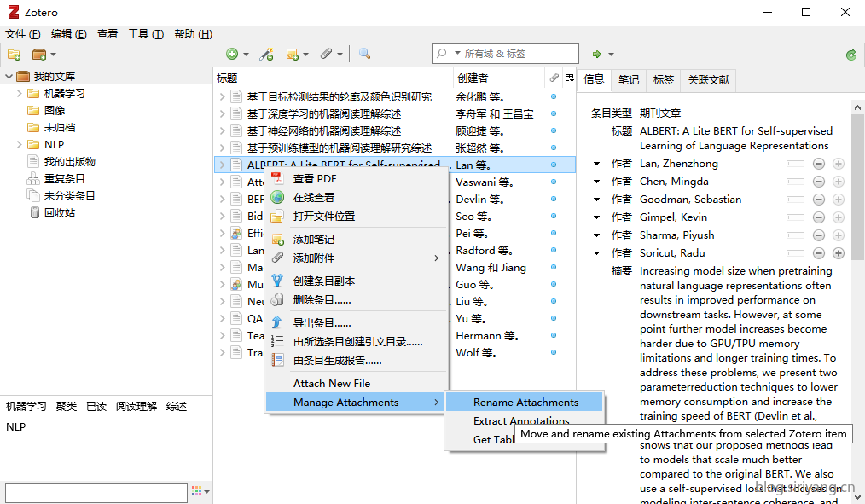Click the green Locate arrow icon
The width and height of the screenshot is (865, 504).
(x=596, y=54)
